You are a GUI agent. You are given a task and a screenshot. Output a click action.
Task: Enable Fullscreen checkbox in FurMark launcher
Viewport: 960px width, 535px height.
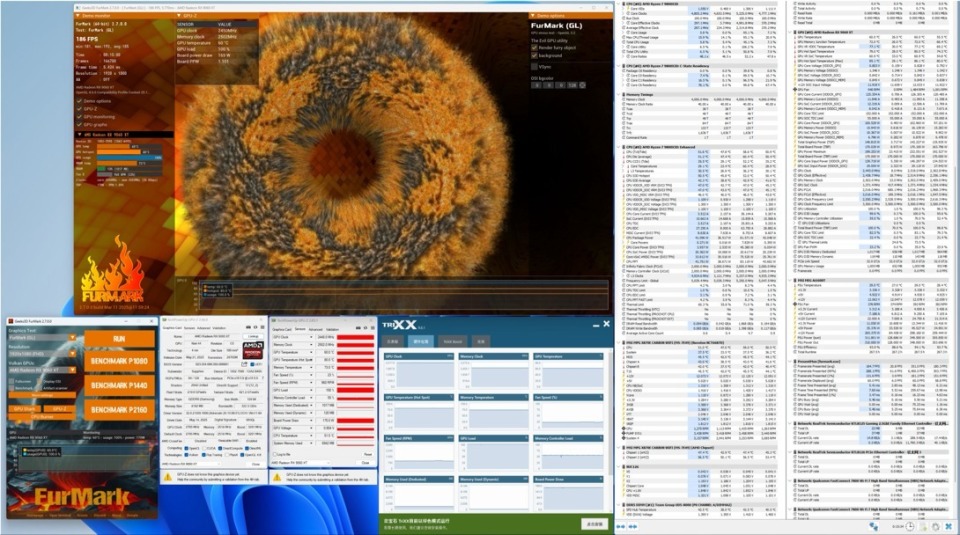pyautogui.click(x=11, y=381)
